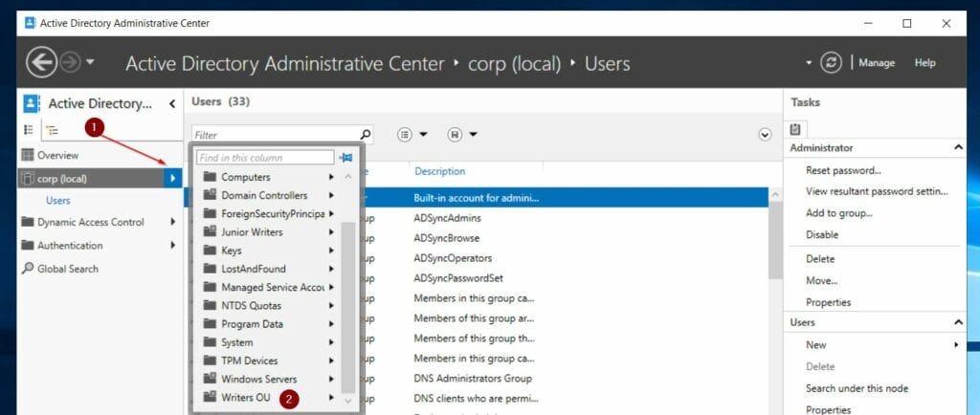980x415 pixels.
Task: Click Find in this column field
Action: tap(265, 158)
